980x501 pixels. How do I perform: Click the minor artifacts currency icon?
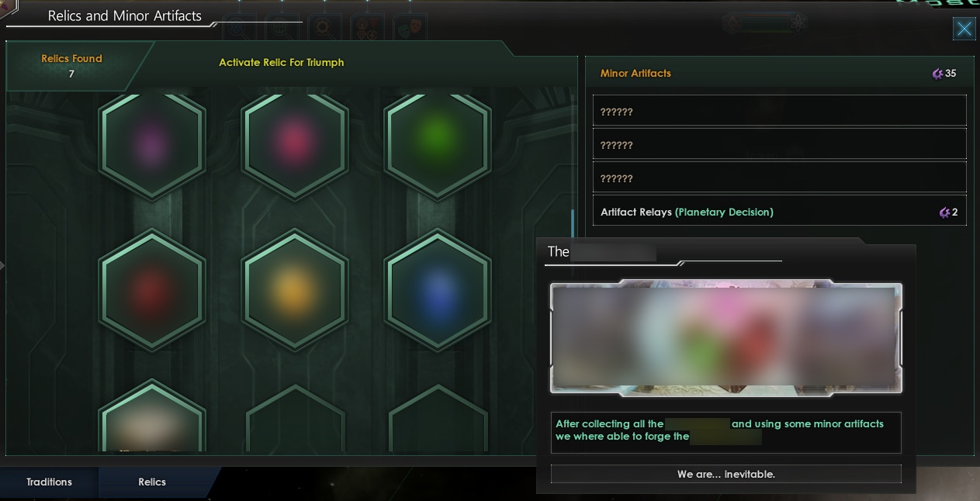[x=937, y=74]
